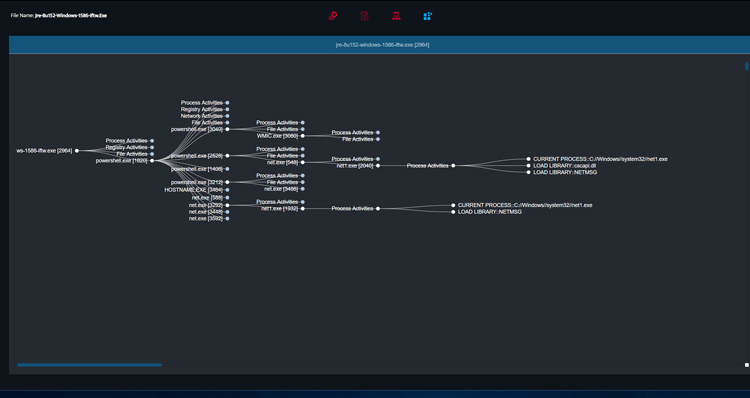Expand Process Activities under net.exe [548]
The width and height of the screenshot is (750, 398).
[378, 159]
